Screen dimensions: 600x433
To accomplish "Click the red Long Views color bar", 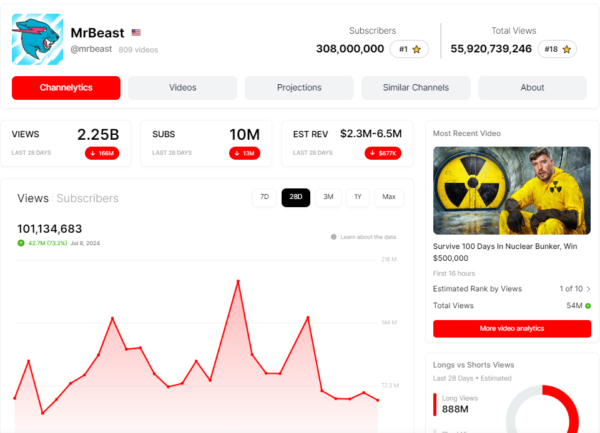I will 435,404.
